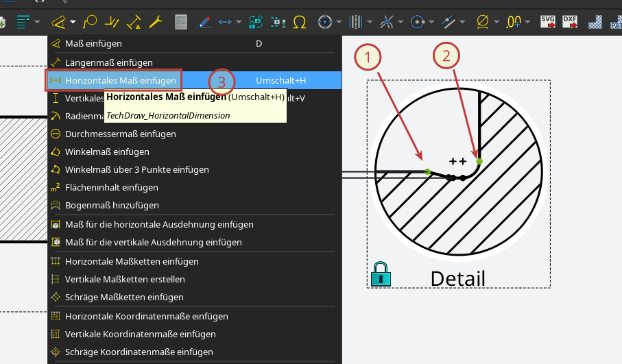
Task: Click the Omega symbol toolbar icon
Action: 299,22
